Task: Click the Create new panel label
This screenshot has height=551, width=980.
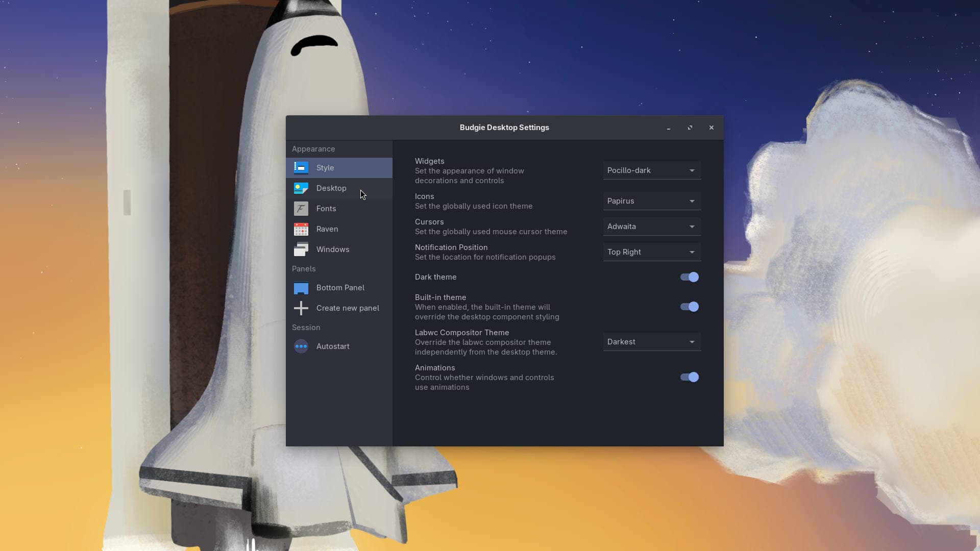Action: [x=348, y=308]
